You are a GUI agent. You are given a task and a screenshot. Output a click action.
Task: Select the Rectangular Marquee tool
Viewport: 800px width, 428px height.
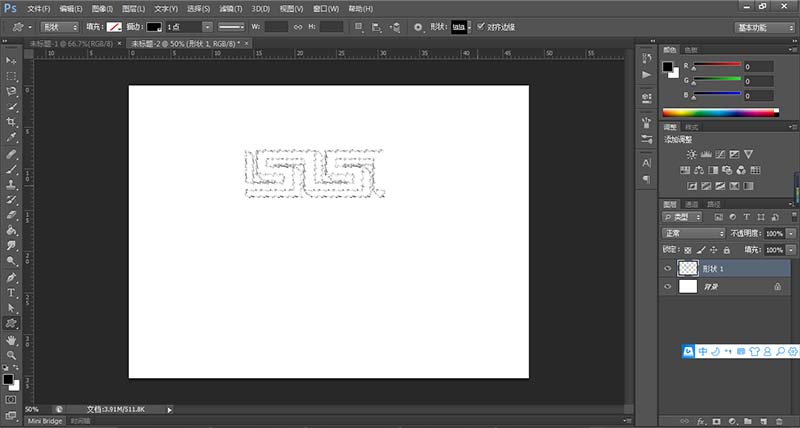11,76
